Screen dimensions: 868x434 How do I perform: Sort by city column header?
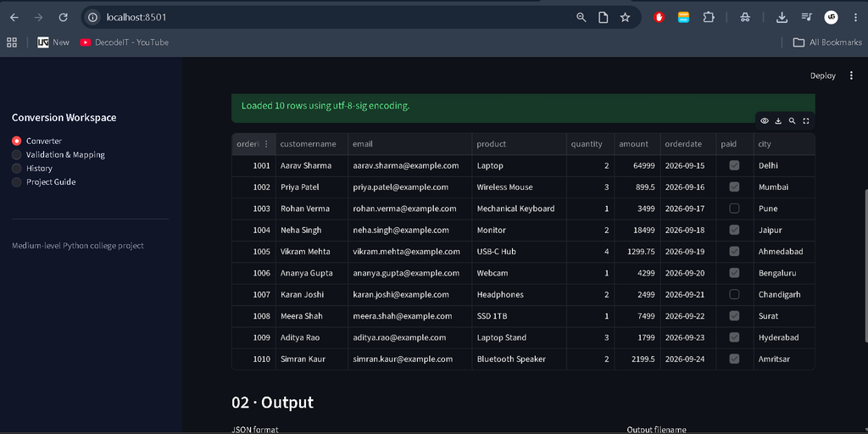784,144
